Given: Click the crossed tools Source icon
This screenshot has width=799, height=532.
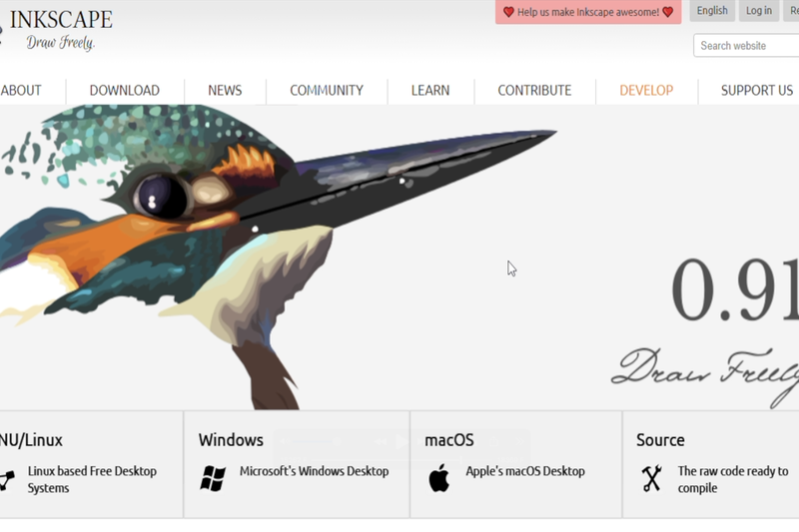Looking at the screenshot, I should point(652,478).
